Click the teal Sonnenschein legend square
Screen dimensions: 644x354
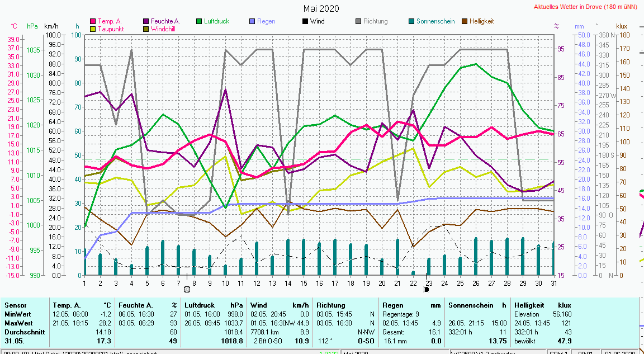411,22
